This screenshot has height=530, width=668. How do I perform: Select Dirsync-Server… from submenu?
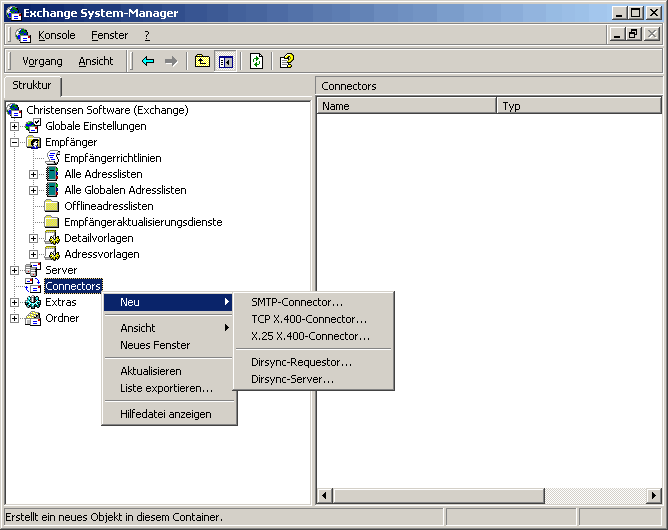click(x=314, y=379)
